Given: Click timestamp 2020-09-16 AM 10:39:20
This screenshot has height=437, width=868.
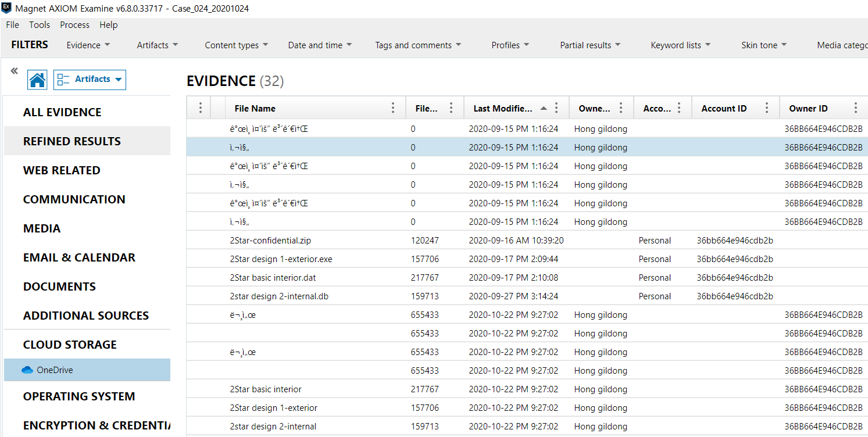Looking at the screenshot, I should tap(516, 241).
